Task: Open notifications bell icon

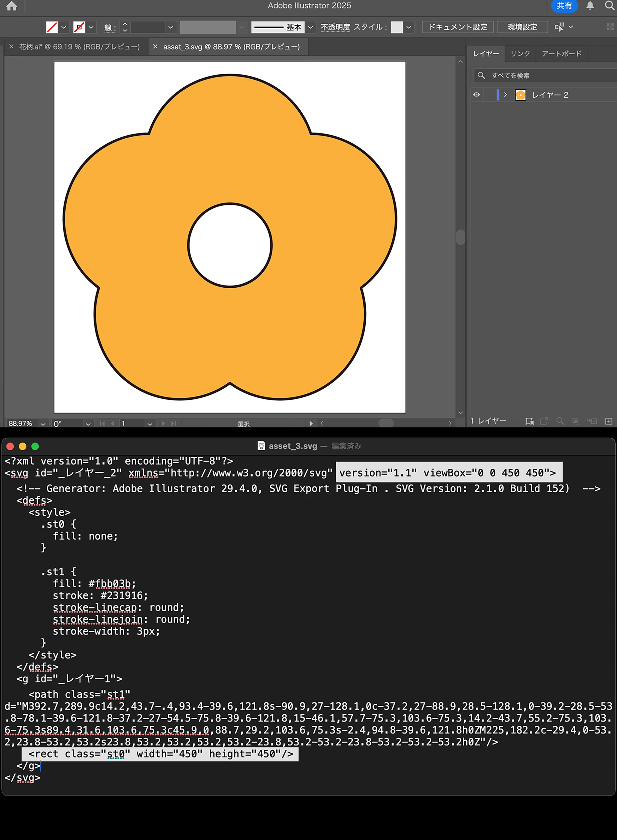Action: tap(590, 6)
